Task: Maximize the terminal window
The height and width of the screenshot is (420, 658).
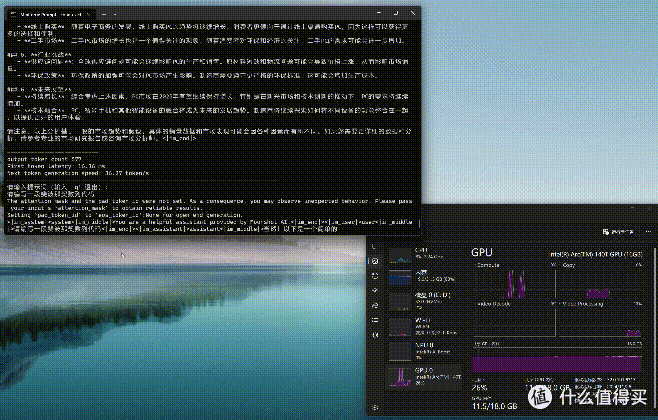Action: [396, 13]
